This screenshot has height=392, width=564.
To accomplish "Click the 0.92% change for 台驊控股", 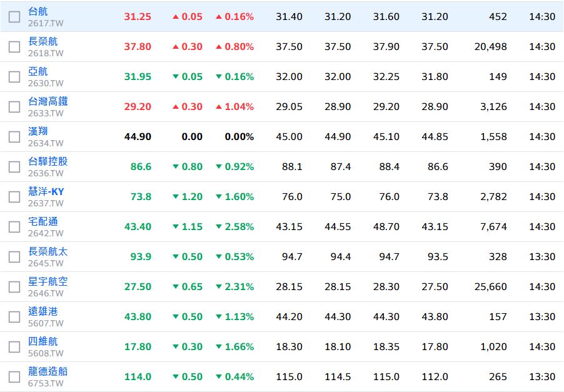I will click(235, 167).
